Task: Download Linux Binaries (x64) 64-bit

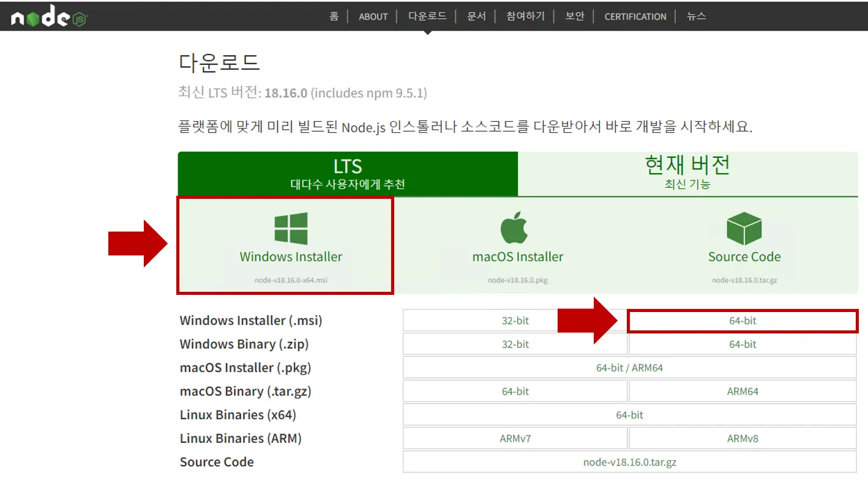Action: (629, 415)
